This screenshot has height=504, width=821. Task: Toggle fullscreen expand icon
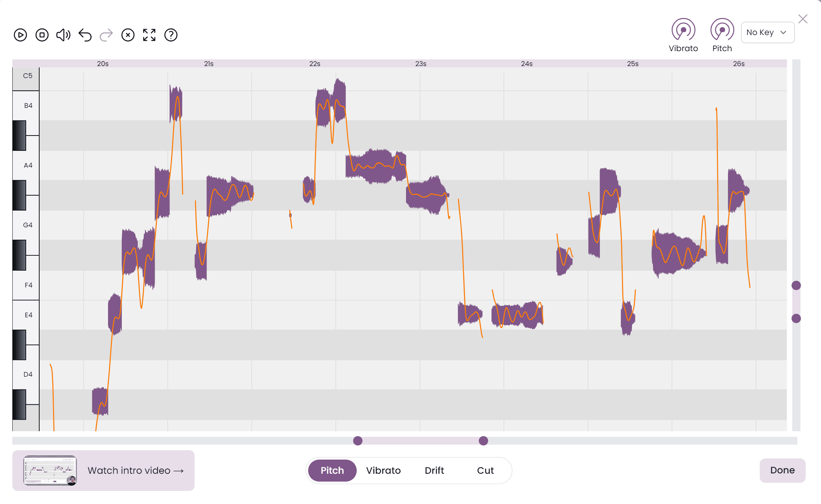(149, 35)
